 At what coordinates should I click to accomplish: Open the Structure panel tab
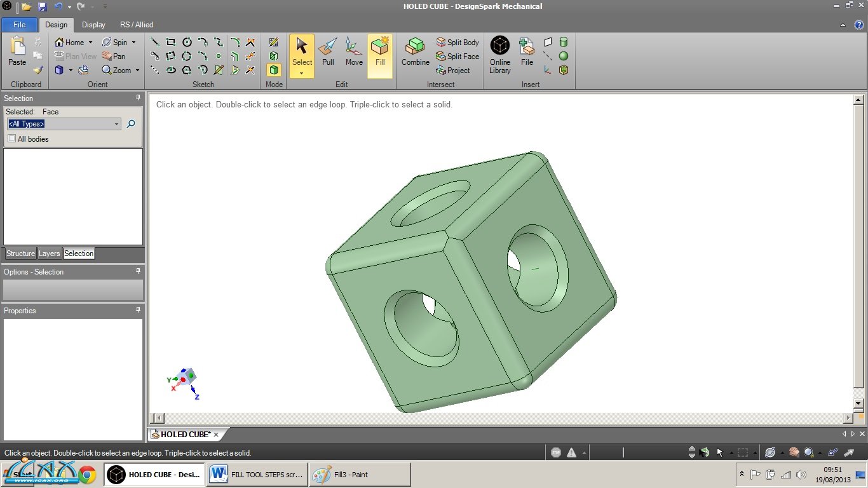(x=20, y=254)
